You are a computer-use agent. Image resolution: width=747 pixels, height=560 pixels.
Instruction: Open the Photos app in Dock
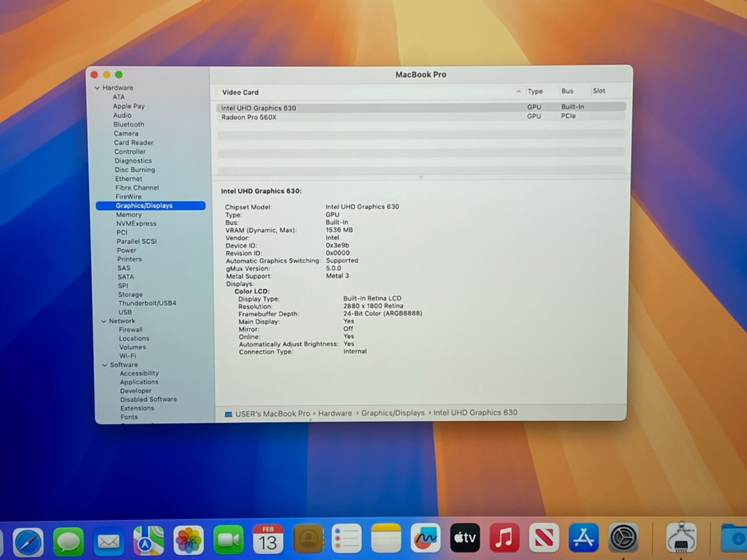point(188,540)
